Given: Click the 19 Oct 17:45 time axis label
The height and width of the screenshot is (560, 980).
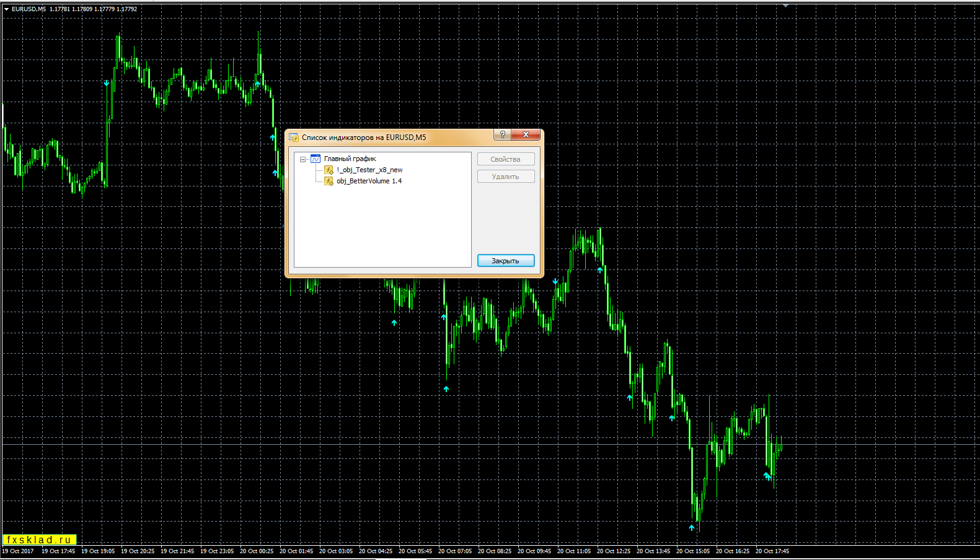Looking at the screenshot, I should 58,551.
